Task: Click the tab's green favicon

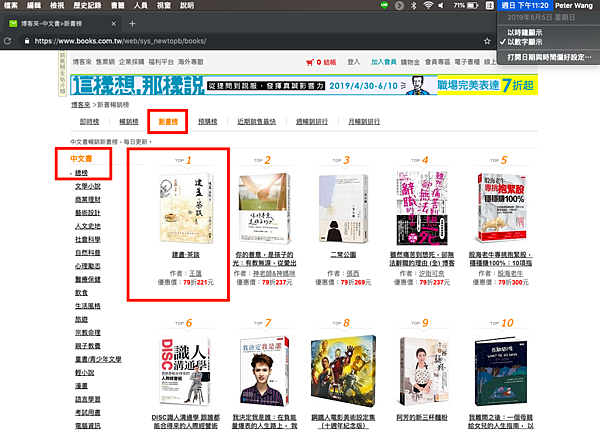Action: coord(13,24)
